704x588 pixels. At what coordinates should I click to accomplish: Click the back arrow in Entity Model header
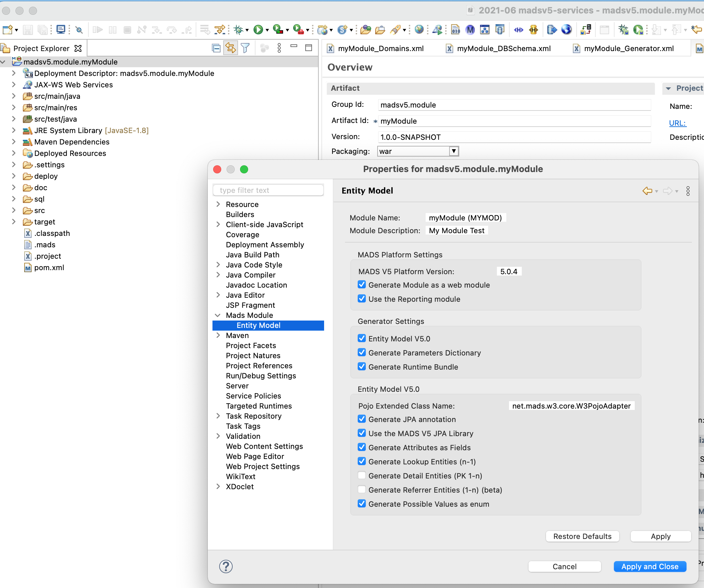647,191
